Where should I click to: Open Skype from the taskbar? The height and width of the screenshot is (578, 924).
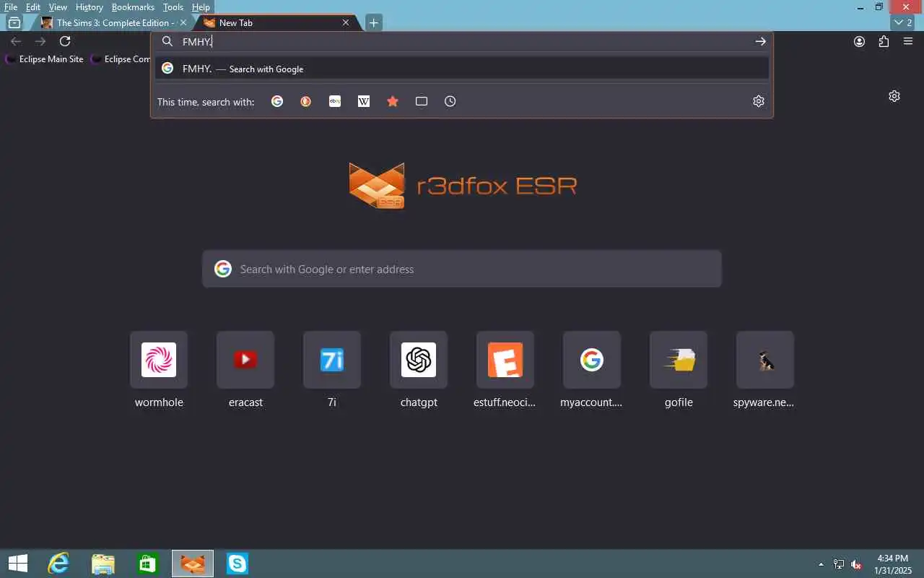pos(237,564)
